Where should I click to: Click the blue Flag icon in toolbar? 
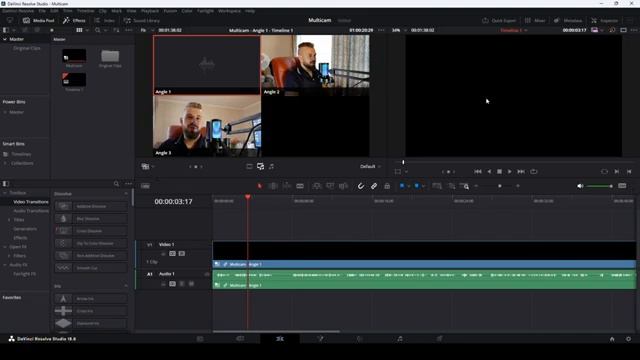[402, 186]
